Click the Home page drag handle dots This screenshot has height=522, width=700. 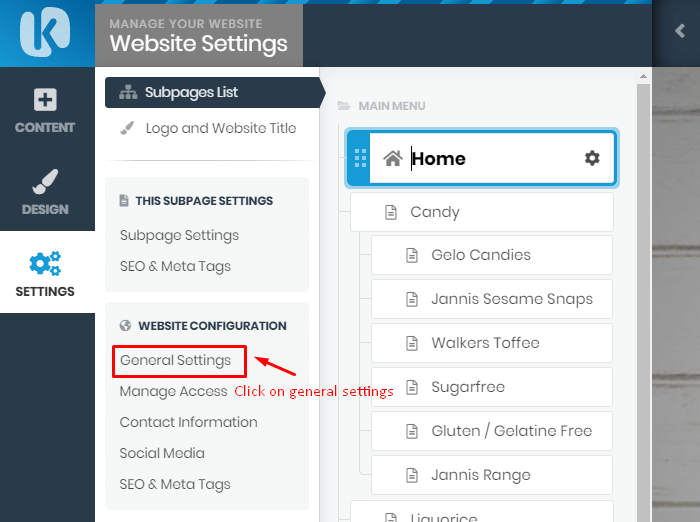[x=360, y=158]
